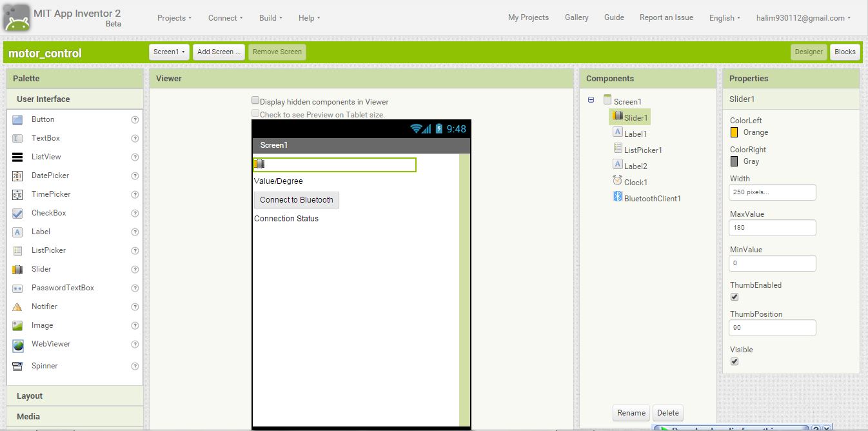Select the PasswordTextBox palette icon
Image resolution: width=868 pixels, height=431 pixels.
(18, 288)
